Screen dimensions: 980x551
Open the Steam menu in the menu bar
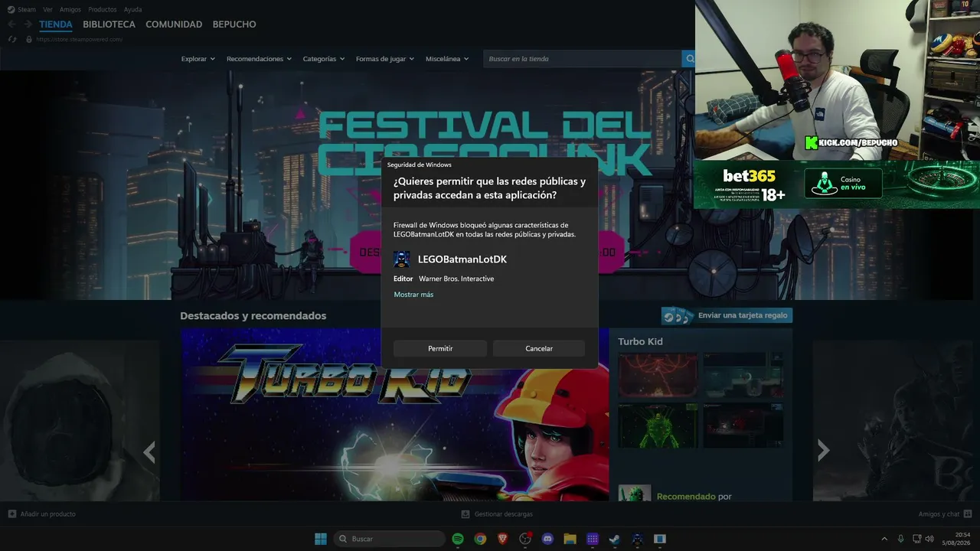pos(21,9)
